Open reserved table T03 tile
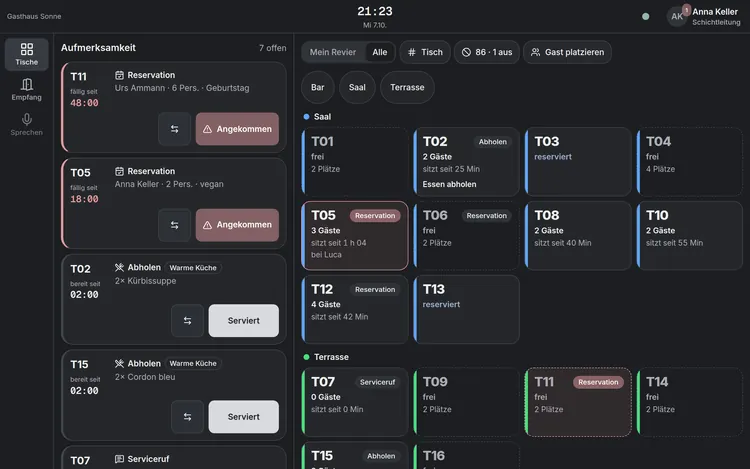Viewport: 750px width, 469px height. 578,162
